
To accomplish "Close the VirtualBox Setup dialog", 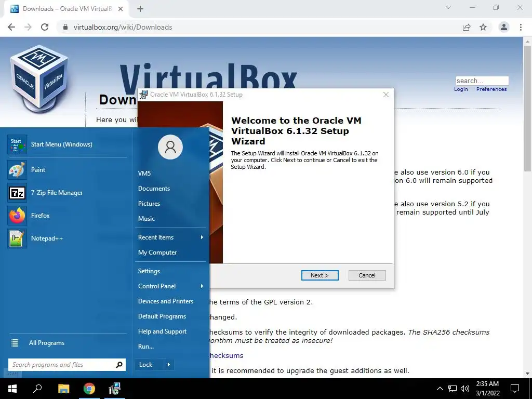I will tap(386, 95).
